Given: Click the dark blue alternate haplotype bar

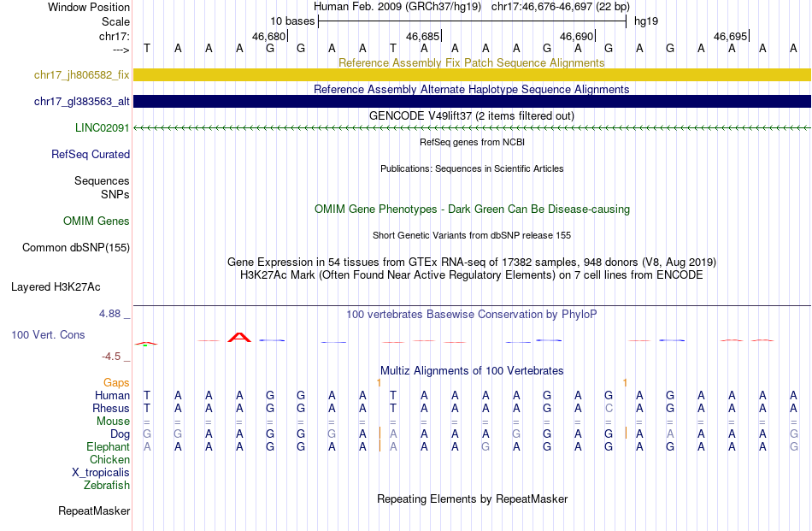Looking at the screenshot, I should 472,101.
